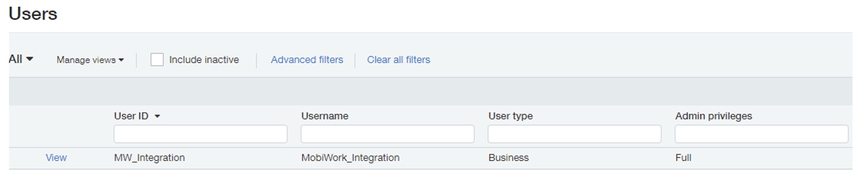Click the User type filter box
The height and width of the screenshot is (187, 868).
tap(574, 134)
